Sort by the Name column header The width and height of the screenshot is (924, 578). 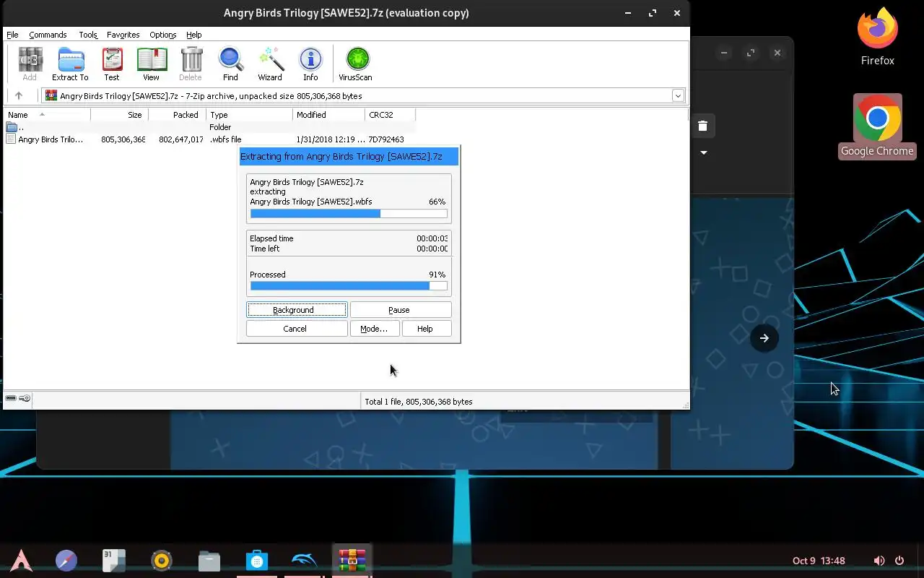click(x=48, y=115)
